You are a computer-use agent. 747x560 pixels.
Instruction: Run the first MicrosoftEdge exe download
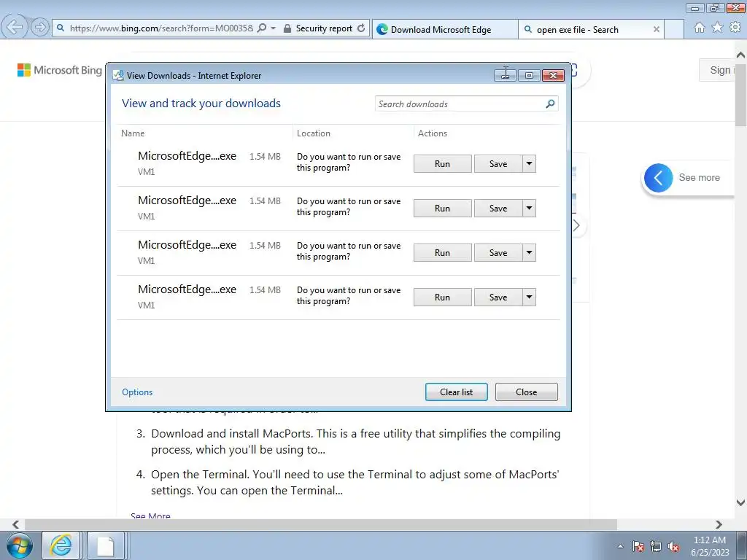pyautogui.click(x=442, y=164)
